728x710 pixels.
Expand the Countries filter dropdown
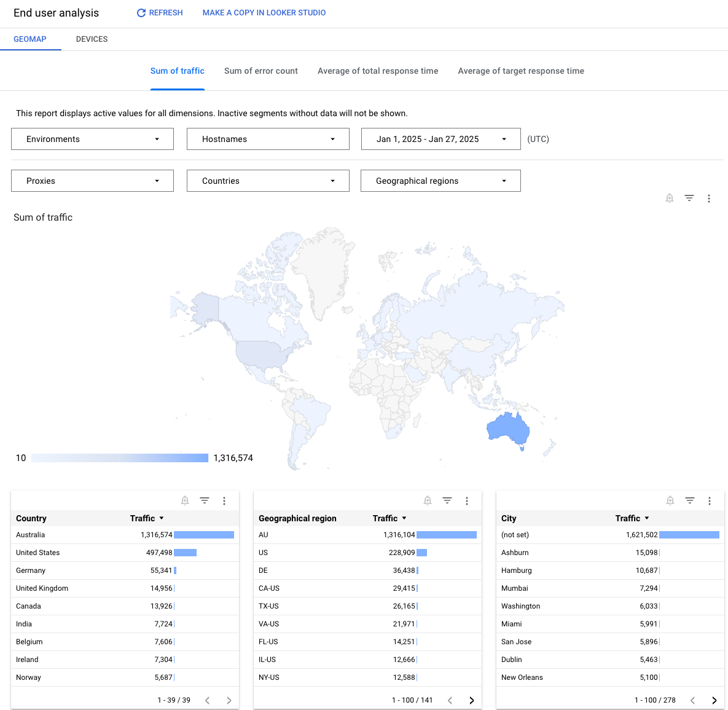tap(267, 180)
